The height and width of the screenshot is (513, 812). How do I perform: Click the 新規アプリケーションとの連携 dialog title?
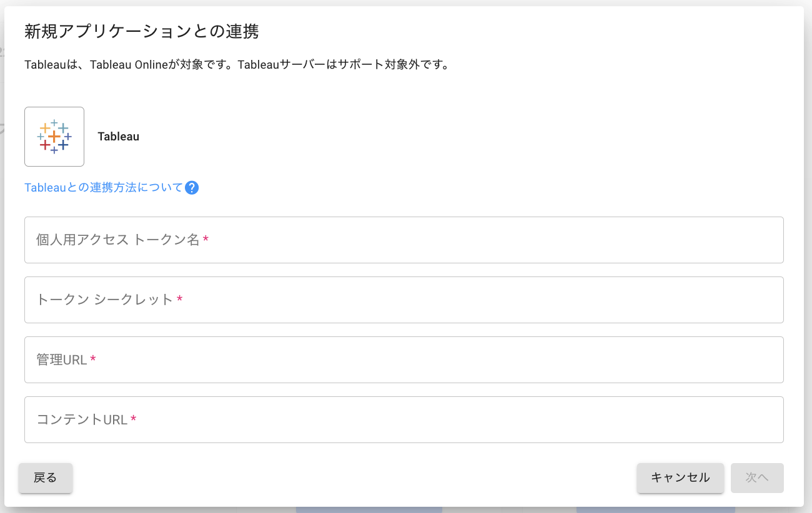pos(142,32)
